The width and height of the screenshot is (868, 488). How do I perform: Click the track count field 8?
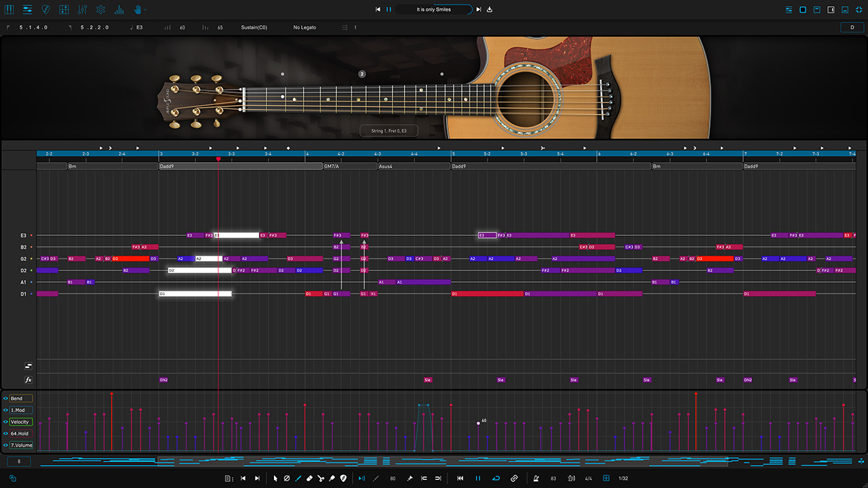point(19,462)
